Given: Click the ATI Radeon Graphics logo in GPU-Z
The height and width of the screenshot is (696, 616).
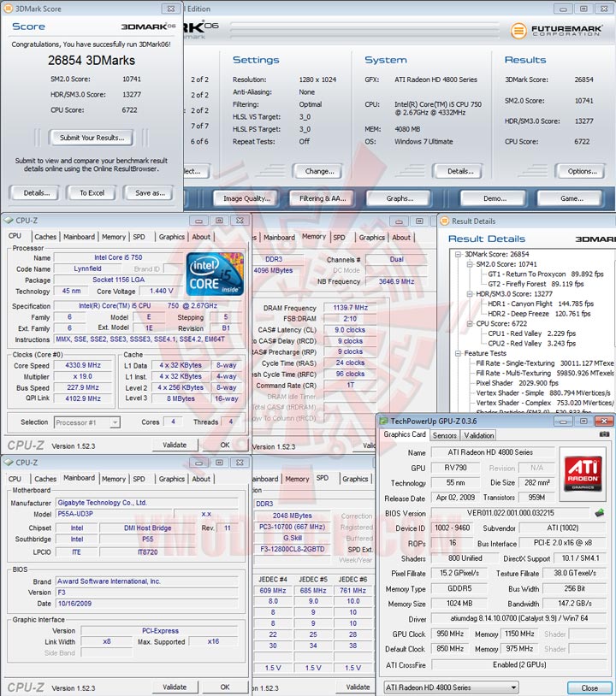Looking at the screenshot, I should [x=583, y=474].
